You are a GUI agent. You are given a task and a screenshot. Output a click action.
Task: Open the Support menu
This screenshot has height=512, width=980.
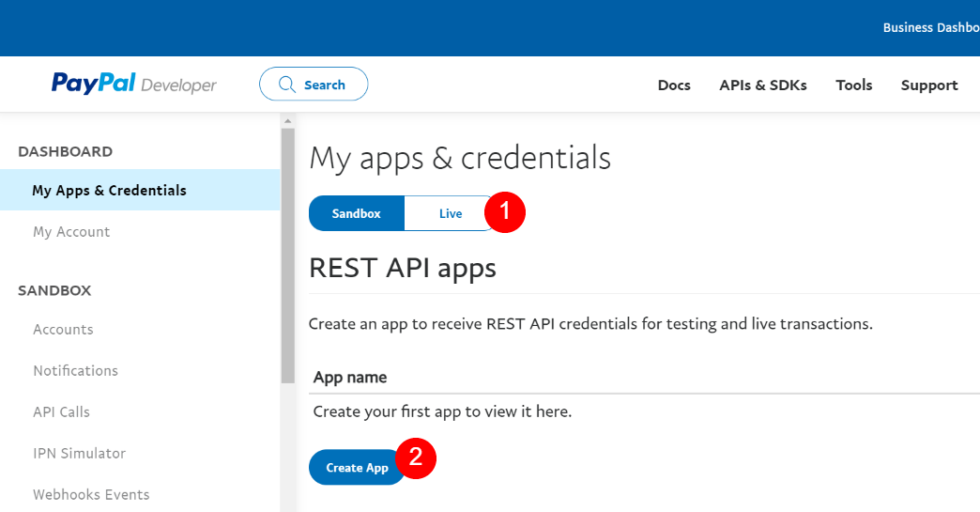click(928, 85)
